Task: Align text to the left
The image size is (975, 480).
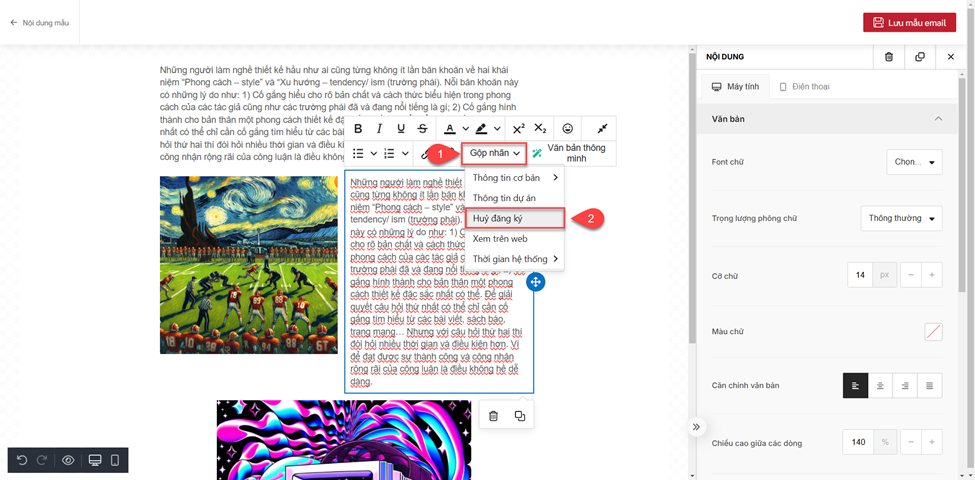Action: pos(855,385)
